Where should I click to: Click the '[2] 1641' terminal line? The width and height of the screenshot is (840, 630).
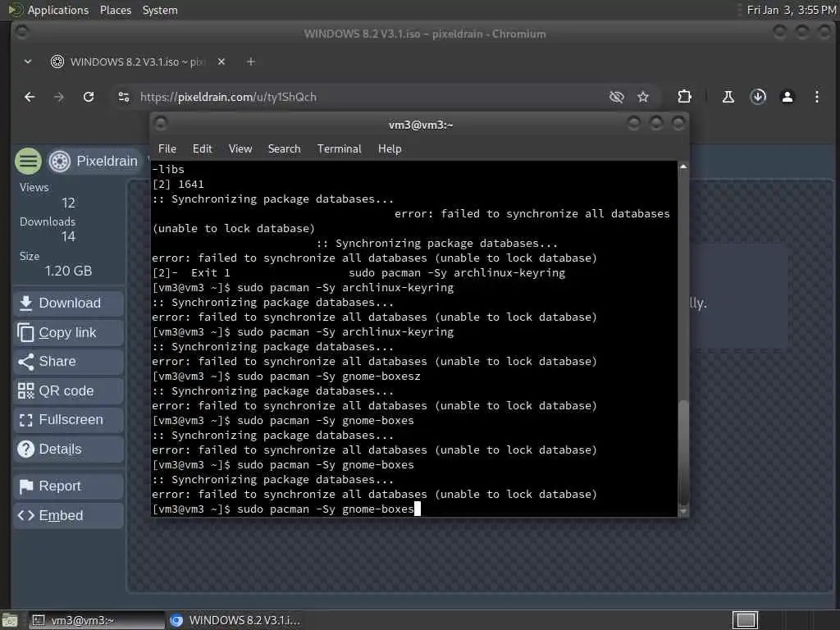178,185
